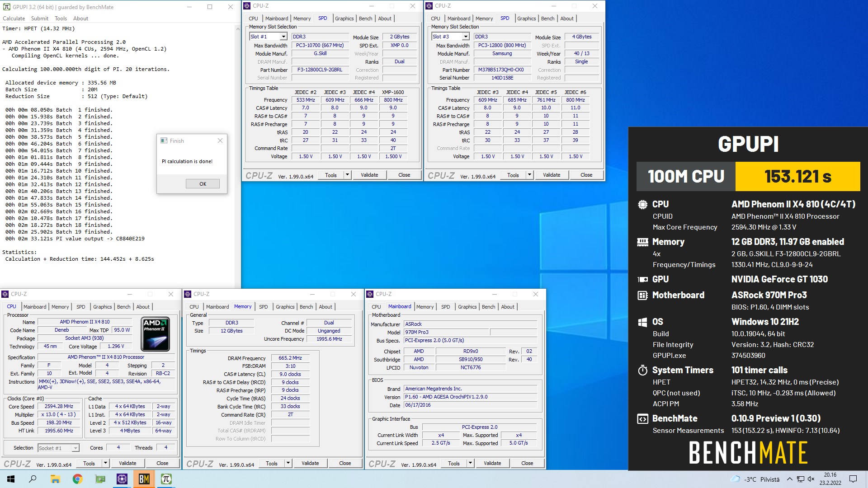Open Tools dropdown arrow in Slot #1 SPD window
Viewport: 868px width, 488px height.
tap(347, 175)
